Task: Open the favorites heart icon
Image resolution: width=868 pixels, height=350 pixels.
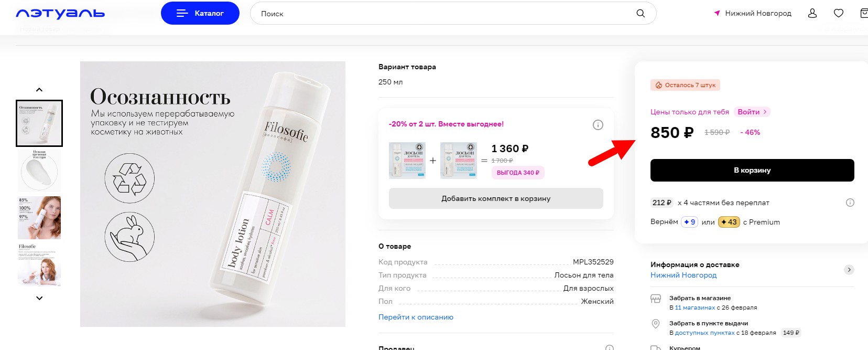Action: tap(839, 14)
